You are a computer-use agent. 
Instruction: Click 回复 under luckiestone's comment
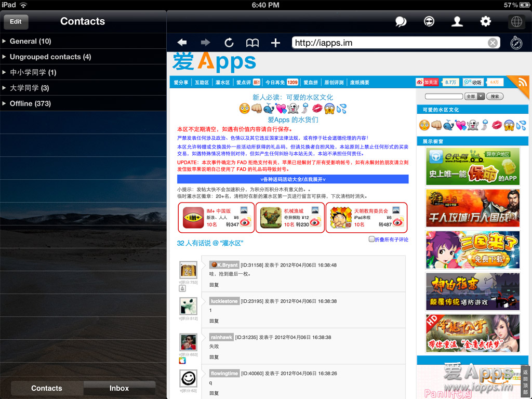coord(214,321)
